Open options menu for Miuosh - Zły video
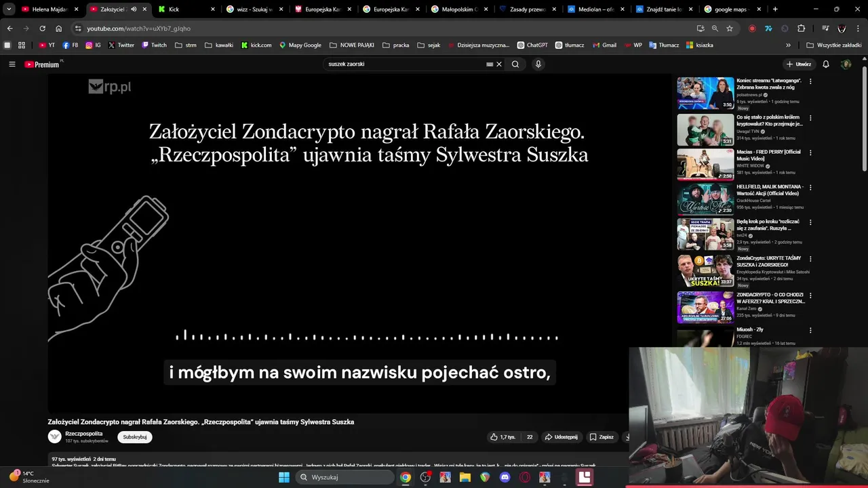The width and height of the screenshot is (868, 488). [x=810, y=331]
